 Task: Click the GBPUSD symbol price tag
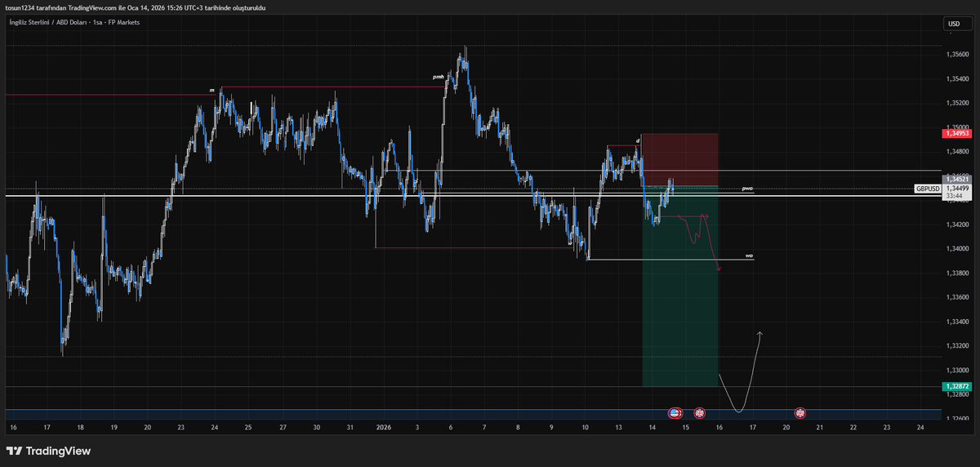pyautogui.click(x=927, y=188)
